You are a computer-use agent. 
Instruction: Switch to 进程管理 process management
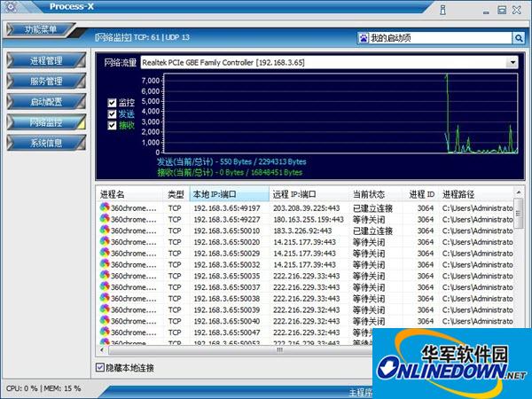point(46,60)
